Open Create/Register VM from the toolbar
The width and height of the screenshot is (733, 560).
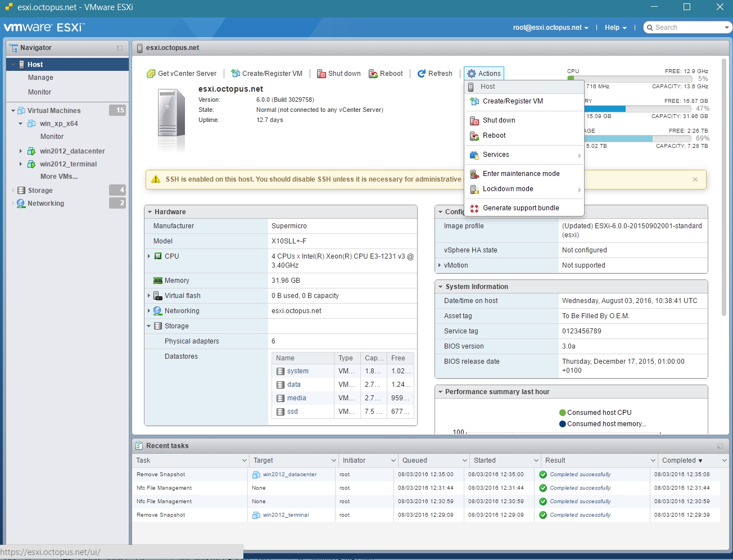pyautogui.click(x=234, y=73)
